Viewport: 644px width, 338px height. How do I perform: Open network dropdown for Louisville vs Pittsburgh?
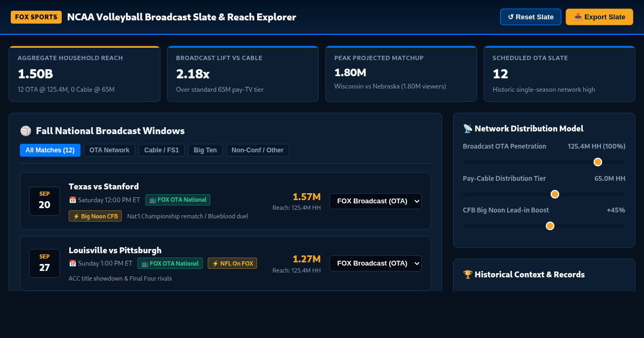click(376, 263)
